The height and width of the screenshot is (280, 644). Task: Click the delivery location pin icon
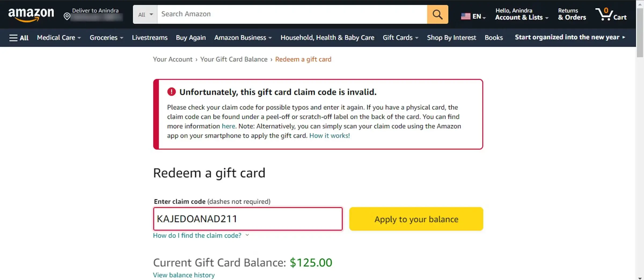(x=67, y=17)
